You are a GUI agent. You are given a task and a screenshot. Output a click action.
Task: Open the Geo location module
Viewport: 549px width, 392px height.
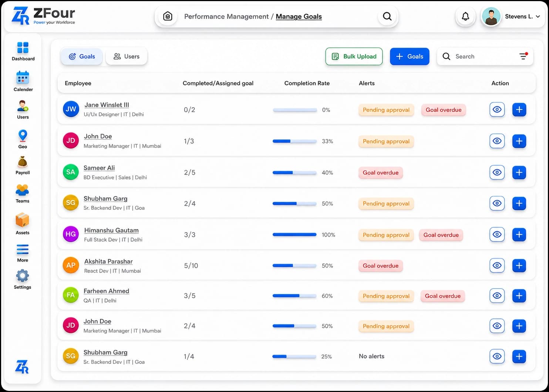[x=23, y=139]
